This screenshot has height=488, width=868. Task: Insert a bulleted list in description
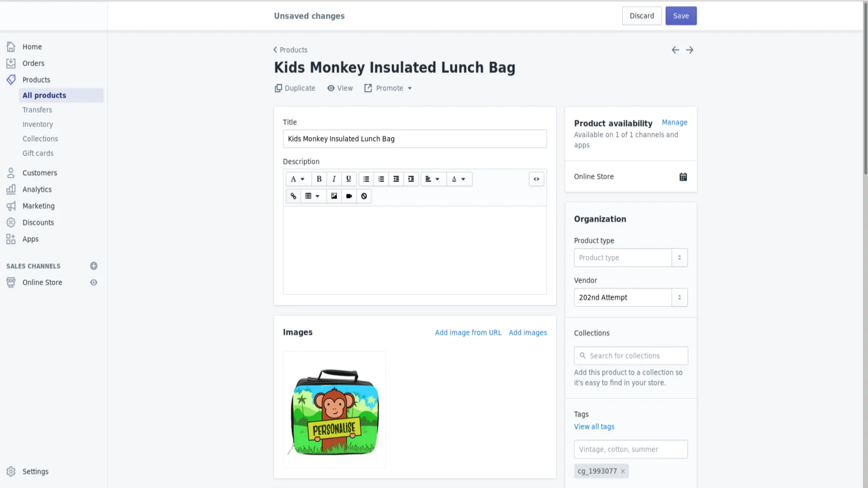(366, 179)
